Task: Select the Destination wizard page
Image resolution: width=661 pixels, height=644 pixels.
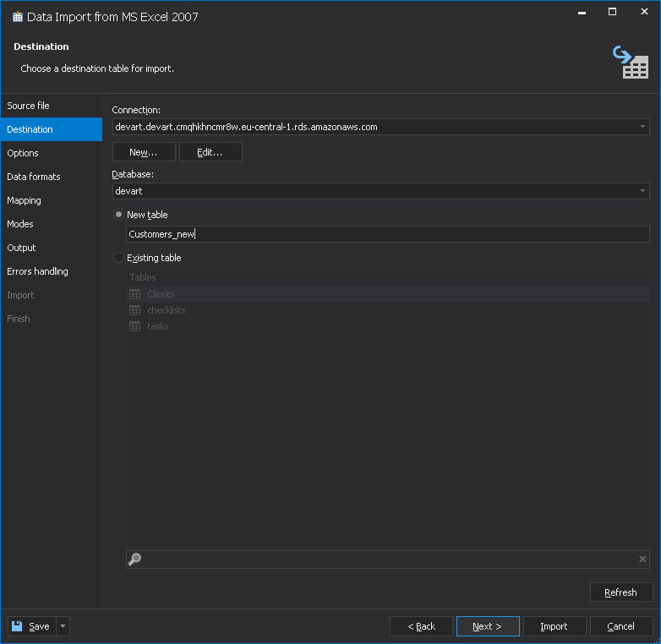Action: [x=51, y=129]
